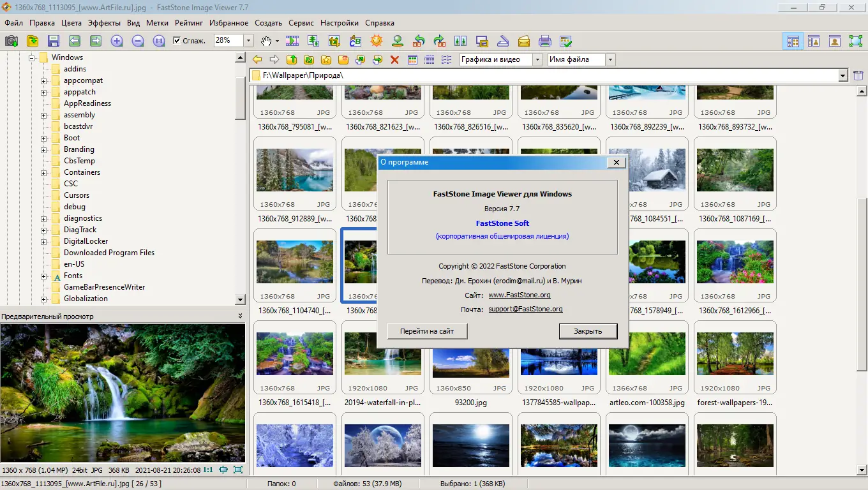Open the hand tool dropdown arrow
The height and width of the screenshot is (490, 868).
[277, 41]
